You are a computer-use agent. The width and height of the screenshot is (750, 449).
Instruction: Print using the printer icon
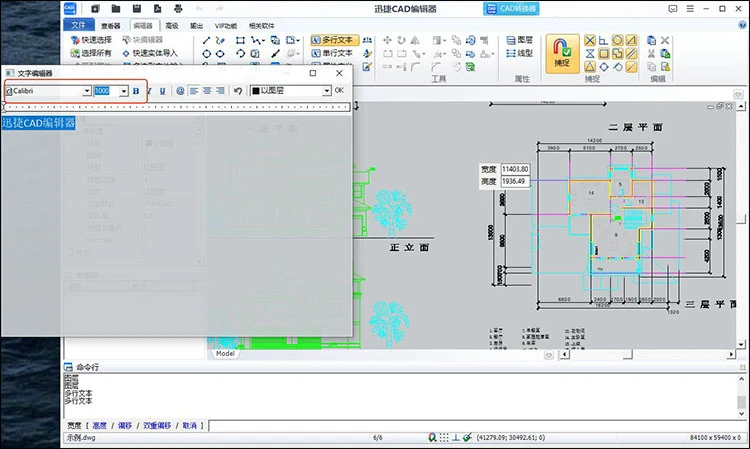178,9
